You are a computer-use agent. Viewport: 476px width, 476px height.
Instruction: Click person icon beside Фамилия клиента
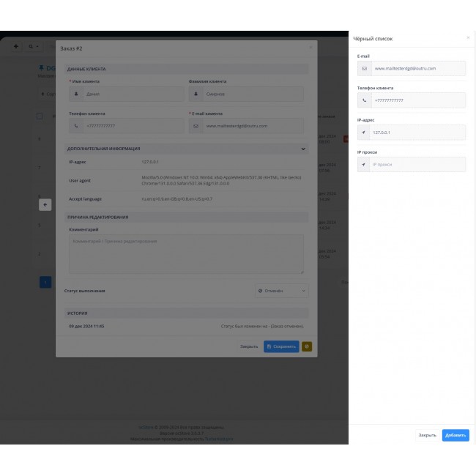click(196, 94)
